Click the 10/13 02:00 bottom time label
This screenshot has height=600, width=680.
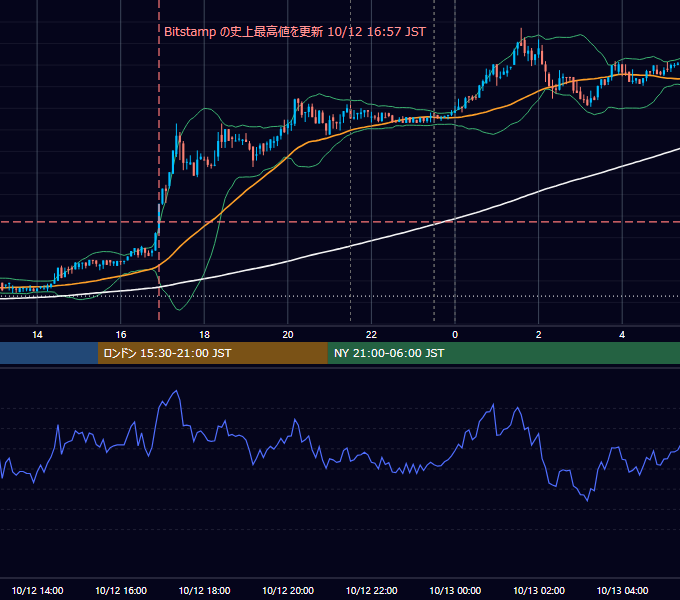539,590
